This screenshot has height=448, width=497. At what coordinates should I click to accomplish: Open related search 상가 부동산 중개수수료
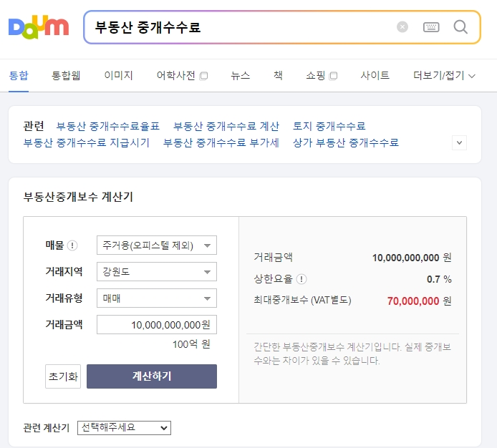click(x=346, y=142)
